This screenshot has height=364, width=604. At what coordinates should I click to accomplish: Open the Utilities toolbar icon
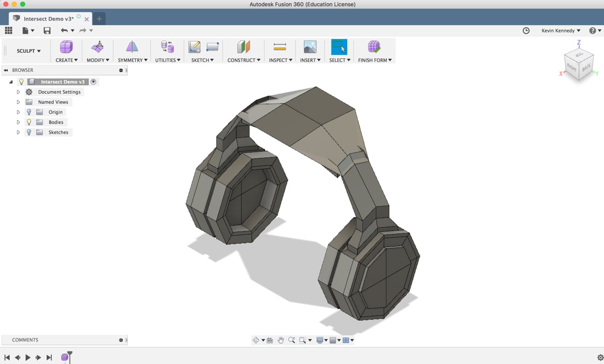166,47
